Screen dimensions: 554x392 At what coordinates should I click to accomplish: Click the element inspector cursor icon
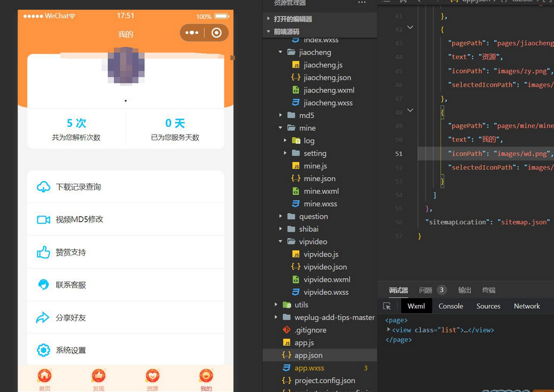387,306
